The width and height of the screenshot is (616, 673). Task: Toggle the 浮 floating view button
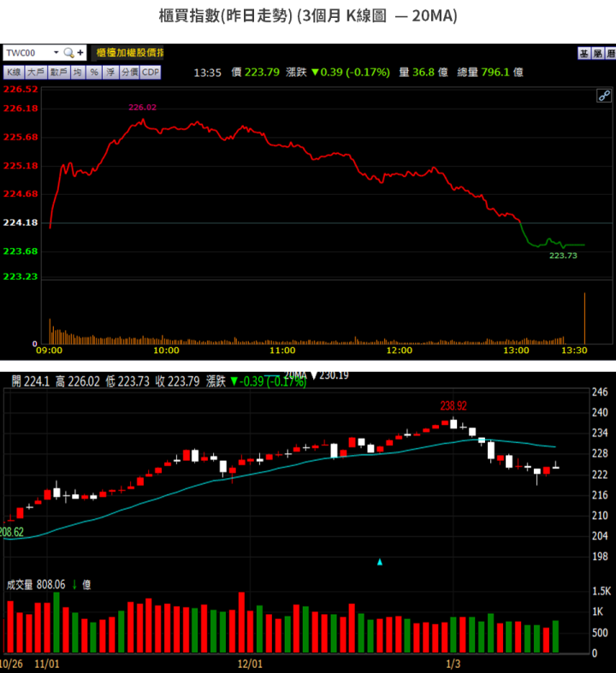click(x=110, y=73)
